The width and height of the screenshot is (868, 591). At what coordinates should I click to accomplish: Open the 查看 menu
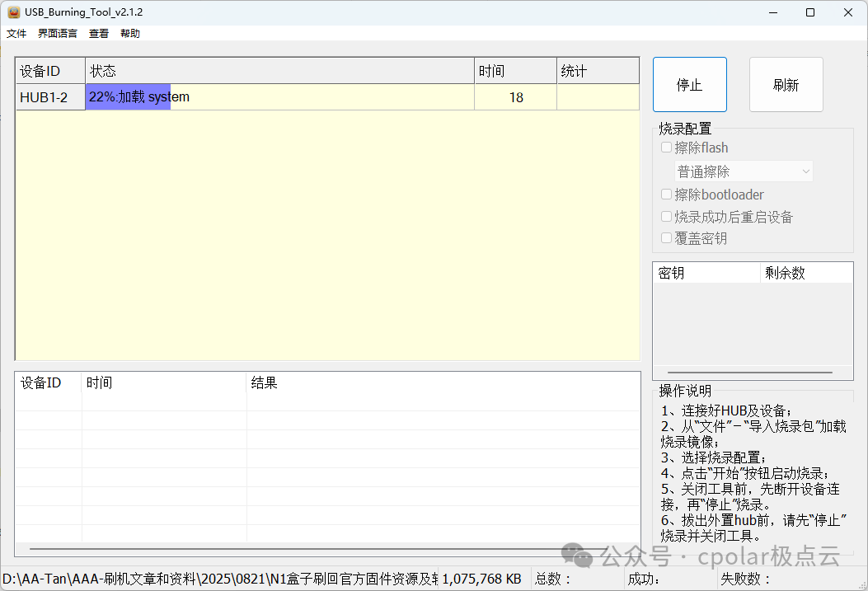(x=99, y=33)
